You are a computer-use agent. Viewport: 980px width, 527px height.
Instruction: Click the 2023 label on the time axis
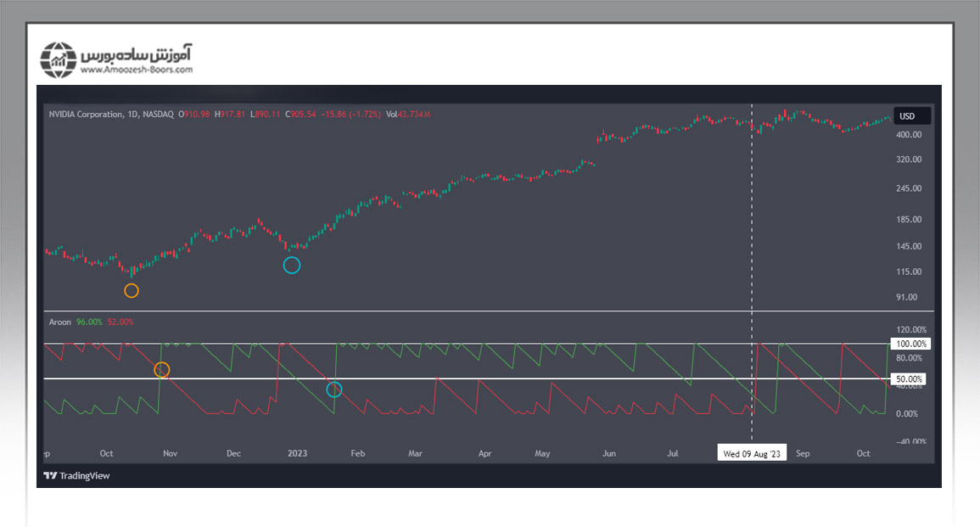[x=297, y=453]
